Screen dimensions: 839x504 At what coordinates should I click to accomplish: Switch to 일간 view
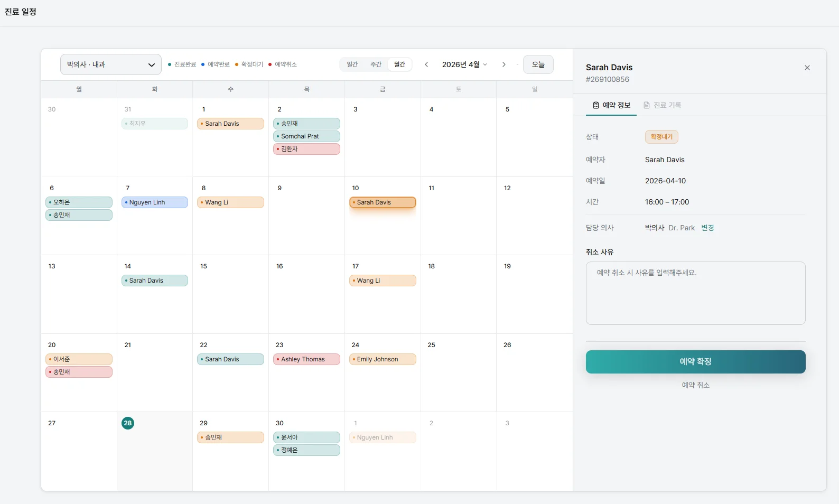tap(352, 64)
